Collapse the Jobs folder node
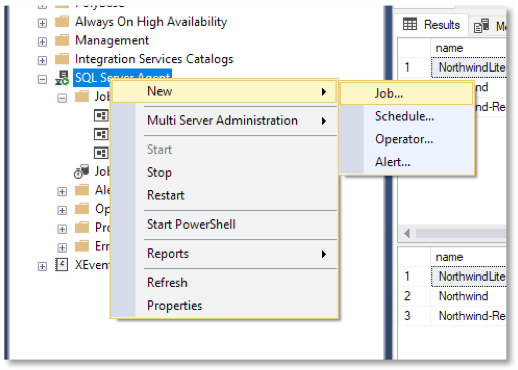 62,98
